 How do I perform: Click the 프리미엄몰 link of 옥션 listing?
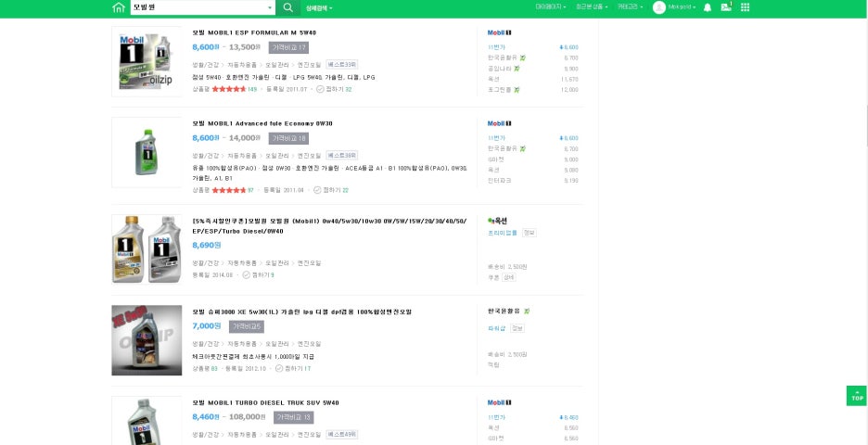(503, 233)
